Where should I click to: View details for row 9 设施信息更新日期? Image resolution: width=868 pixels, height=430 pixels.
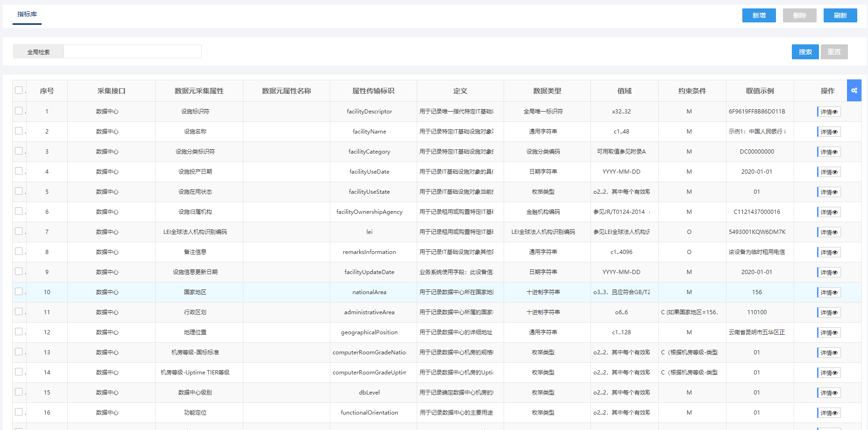tap(829, 273)
